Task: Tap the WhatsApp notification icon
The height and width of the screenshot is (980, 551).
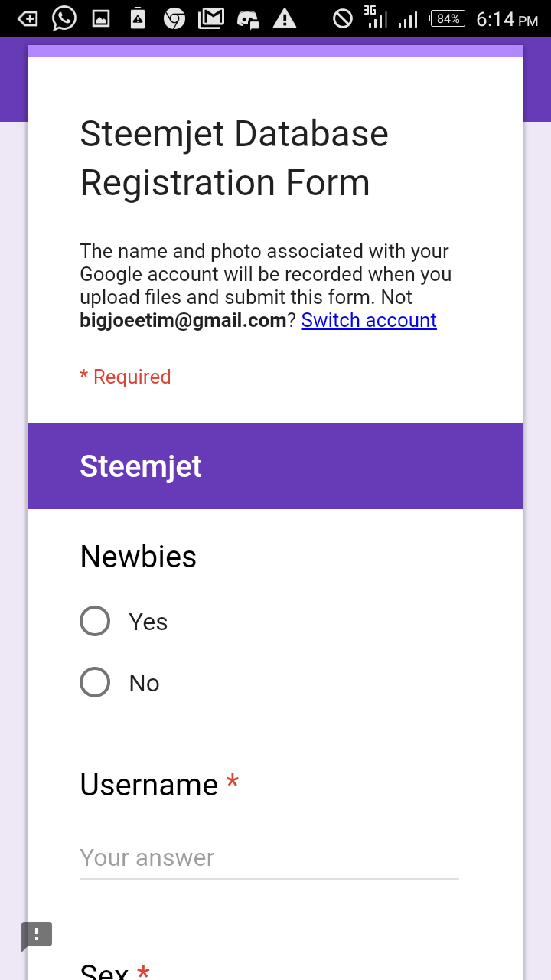Action: click(64, 18)
